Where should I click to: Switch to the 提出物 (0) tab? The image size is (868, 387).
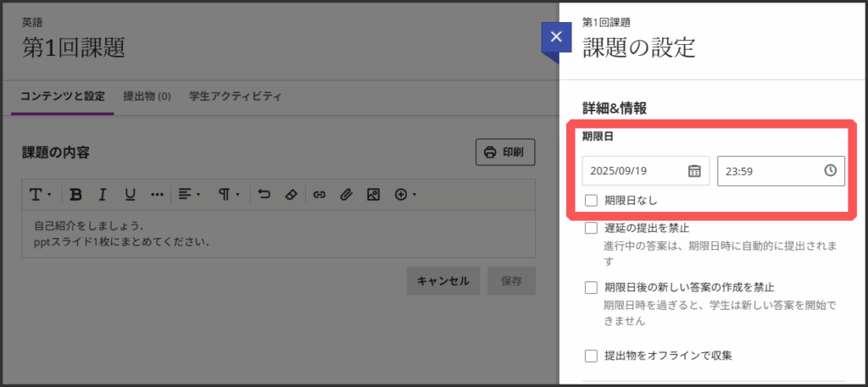[147, 97]
